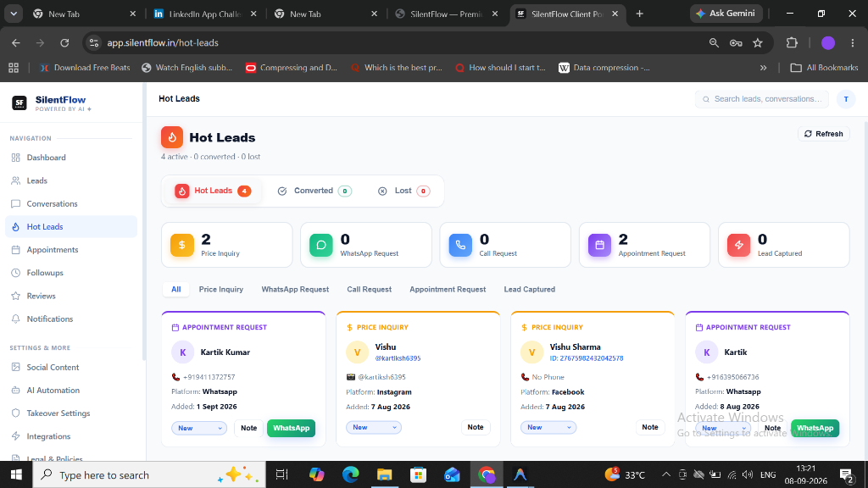Filter by Call Request
The width and height of the screenshot is (868, 488).
[370, 290]
